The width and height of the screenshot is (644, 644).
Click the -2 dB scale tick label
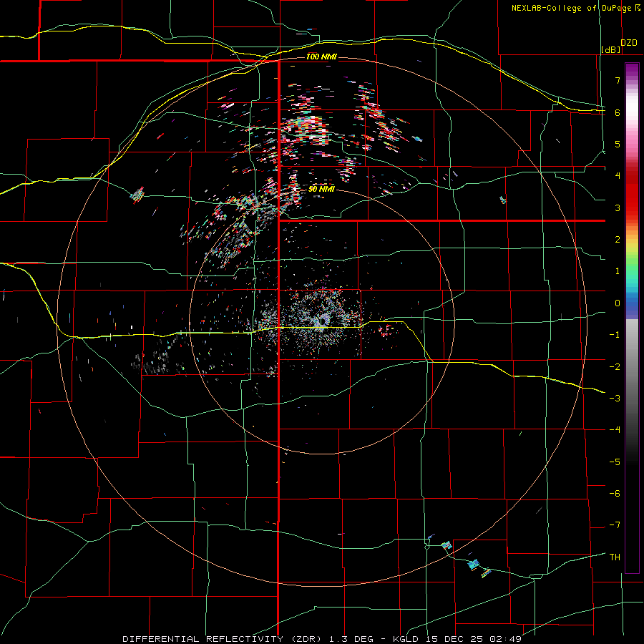(615, 367)
